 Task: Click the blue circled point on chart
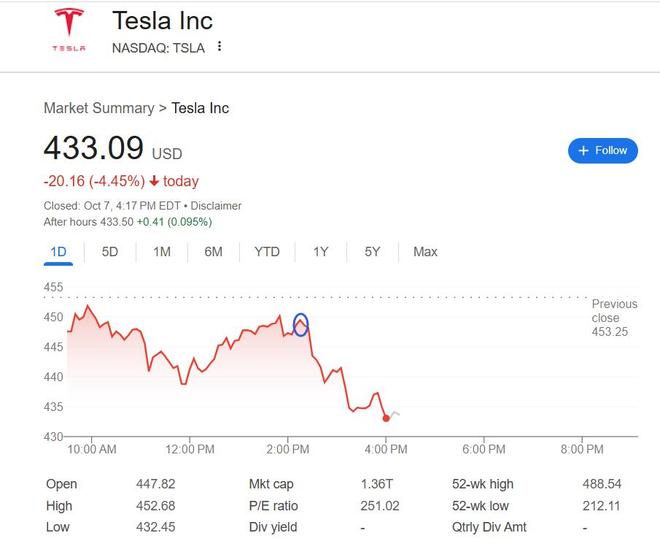coord(301,324)
